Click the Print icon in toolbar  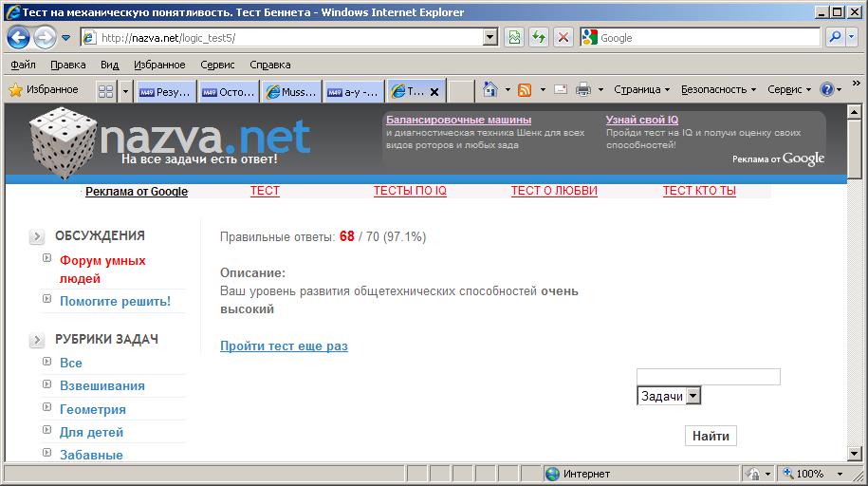pos(583,89)
